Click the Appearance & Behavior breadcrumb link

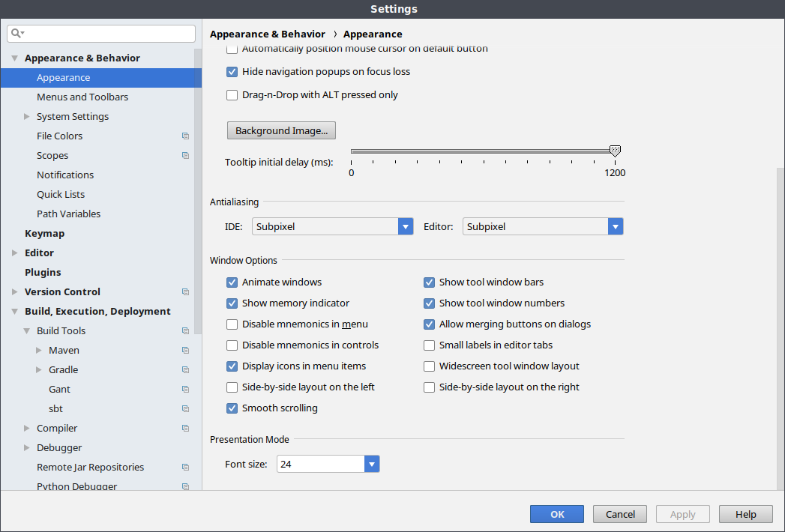click(x=268, y=34)
